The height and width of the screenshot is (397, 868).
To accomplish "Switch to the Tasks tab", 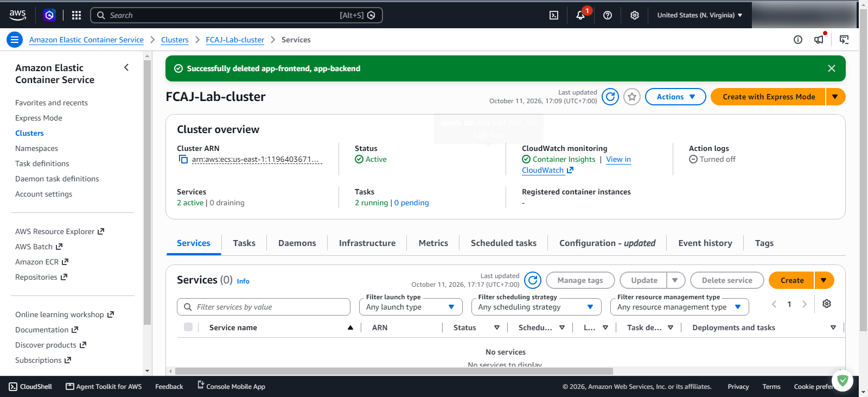I will [x=244, y=243].
